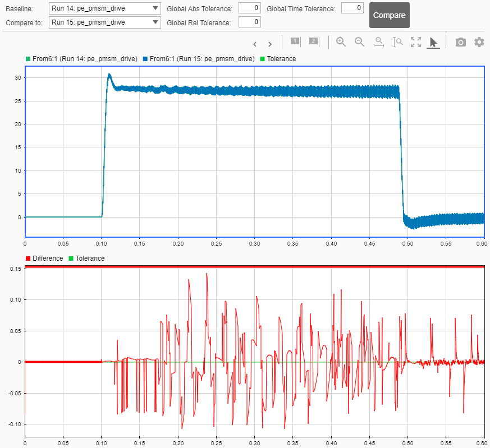Open the Compare to run dropdown
Screen dimensions: 490x448
pyautogui.click(x=105, y=22)
